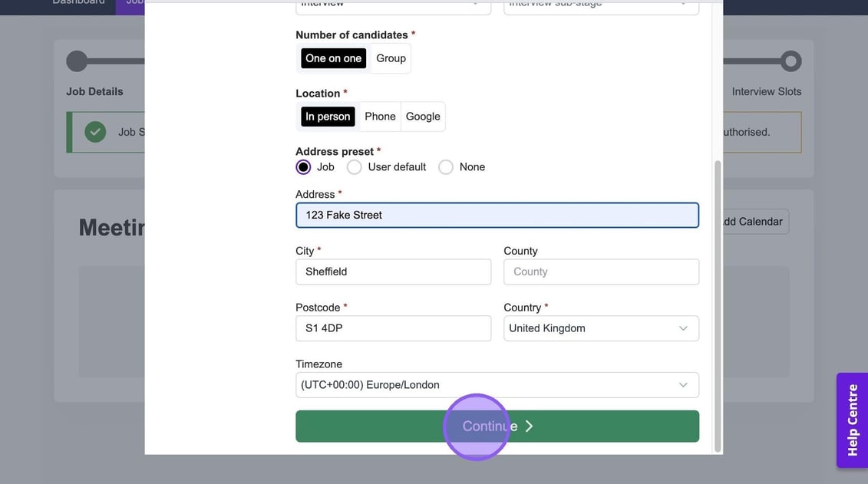The height and width of the screenshot is (484, 868).
Task: Expand the Timezone dropdown
Action: coord(497,385)
